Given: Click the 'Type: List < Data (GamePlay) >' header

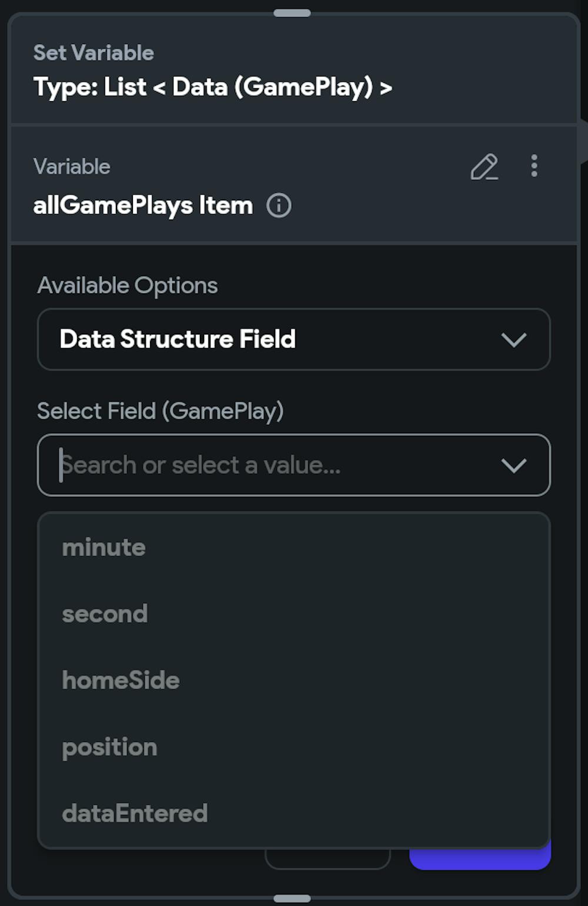Looking at the screenshot, I should 213,87.
